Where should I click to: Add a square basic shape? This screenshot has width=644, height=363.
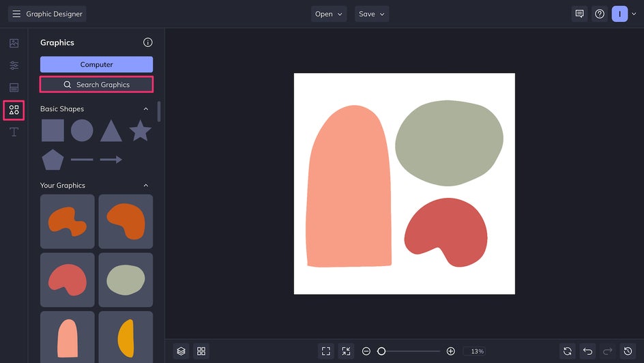coord(53,130)
